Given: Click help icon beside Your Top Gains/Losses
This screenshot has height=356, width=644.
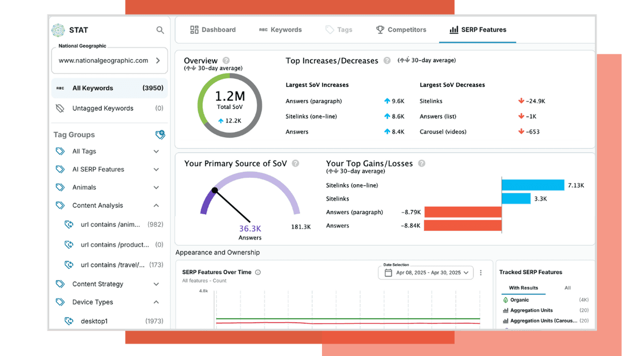Looking at the screenshot, I should [421, 164].
